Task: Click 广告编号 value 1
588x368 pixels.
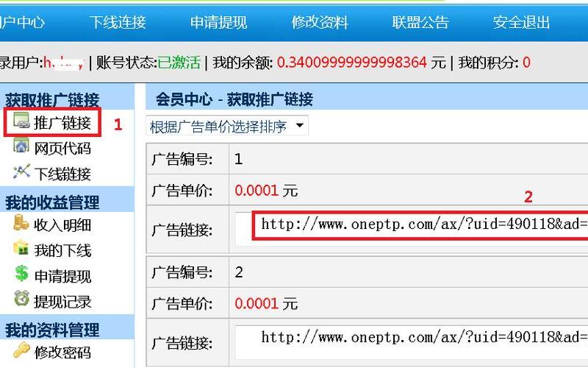Action: (x=238, y=159)
